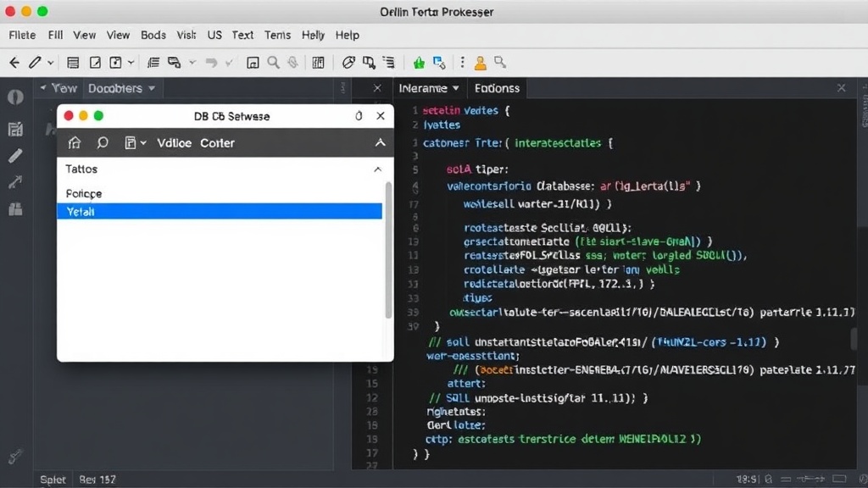Click the redo arrow icon in toolbar
The image size is (868, 488).
(211, 63)
